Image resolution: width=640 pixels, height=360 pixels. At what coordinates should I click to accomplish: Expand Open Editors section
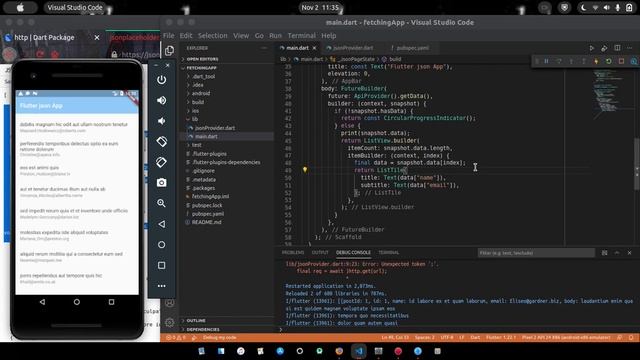(x=202, y=59)
